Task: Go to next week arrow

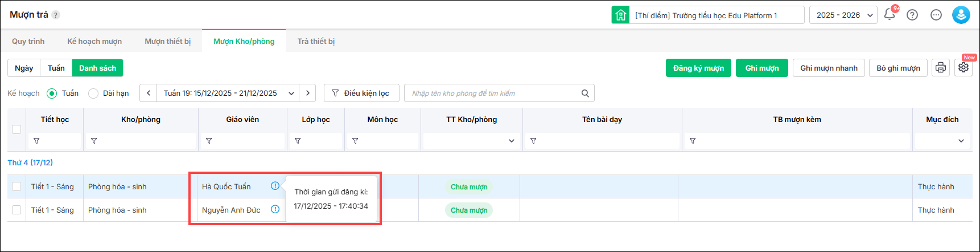Action: (x=308, y=93)
